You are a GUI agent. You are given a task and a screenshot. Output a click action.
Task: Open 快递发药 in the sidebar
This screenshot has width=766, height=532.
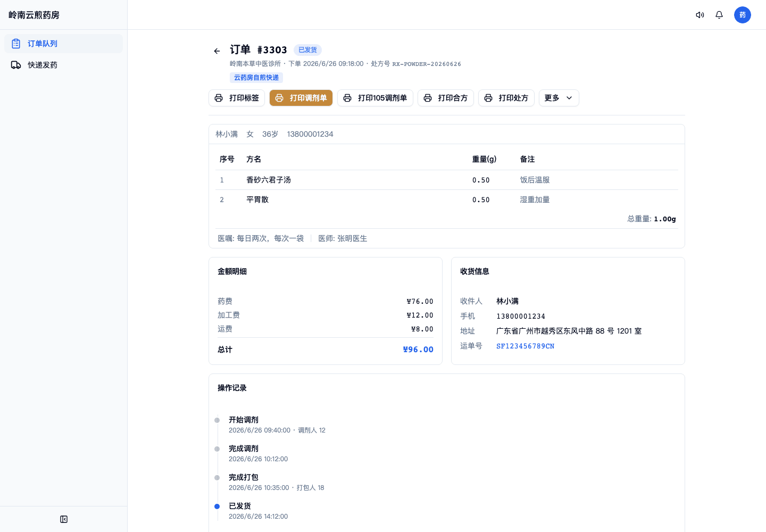click(63, 65)
